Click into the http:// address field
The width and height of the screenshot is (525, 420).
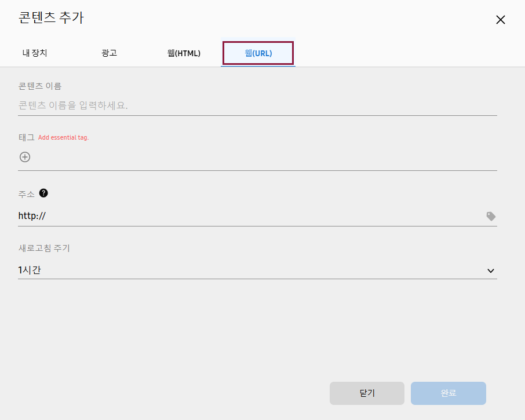coord(249,216)
